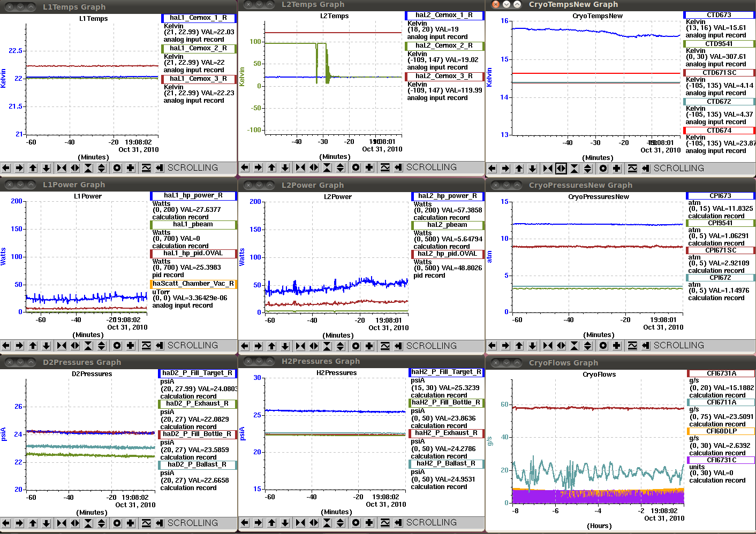Compress time axis in CryoPressuresNew Graph
The height and width of the screenshot is (534, 756).
tap(548, 346)
